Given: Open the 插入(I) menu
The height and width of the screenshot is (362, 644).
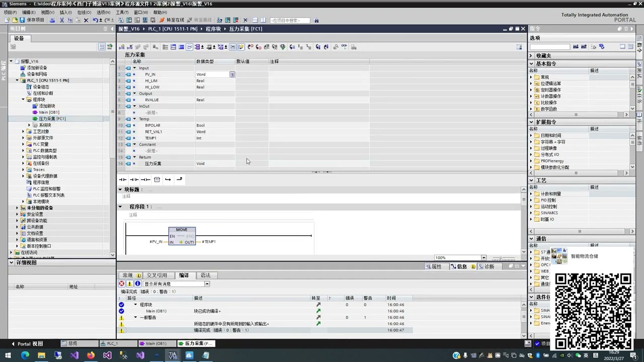Looking at the screenshot, I should coord(65,13).
